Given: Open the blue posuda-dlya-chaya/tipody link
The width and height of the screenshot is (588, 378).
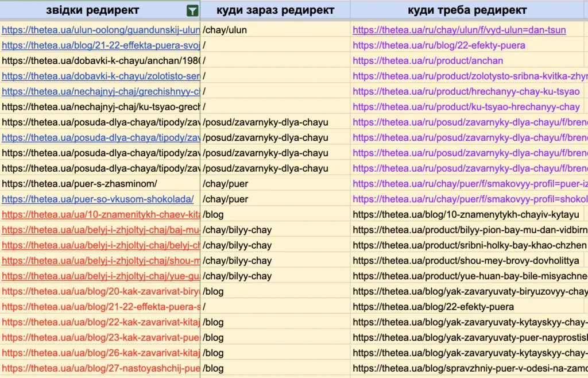Looking at the screenshot, I should (101, 138).
